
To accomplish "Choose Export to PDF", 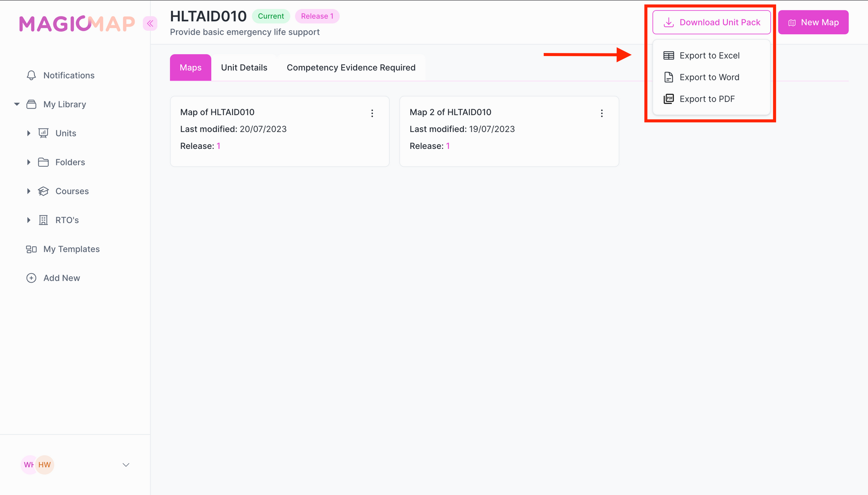I will point(707,99).
